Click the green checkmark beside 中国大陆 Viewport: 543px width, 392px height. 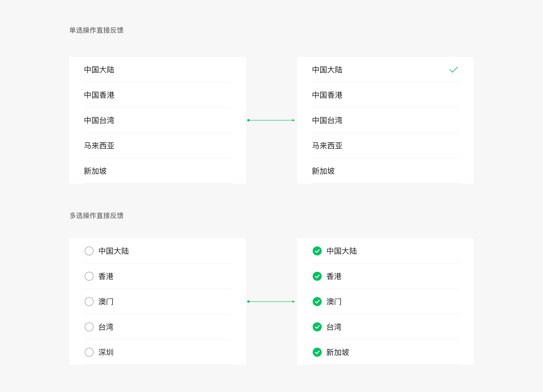point(453,70)
